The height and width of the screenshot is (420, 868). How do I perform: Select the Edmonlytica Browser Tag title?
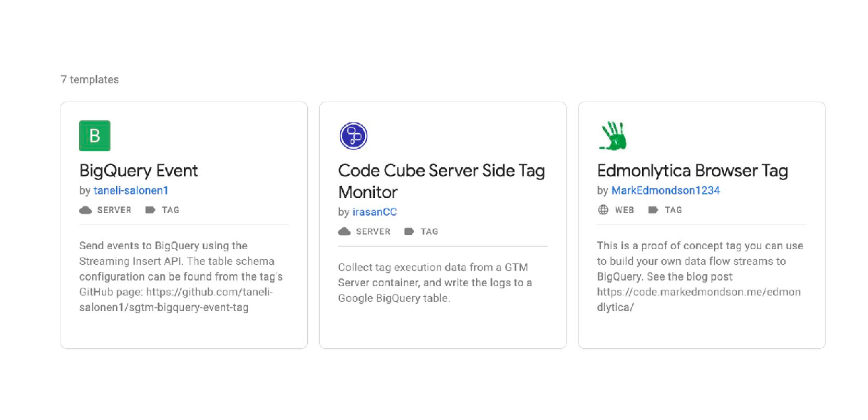[693, 171]
